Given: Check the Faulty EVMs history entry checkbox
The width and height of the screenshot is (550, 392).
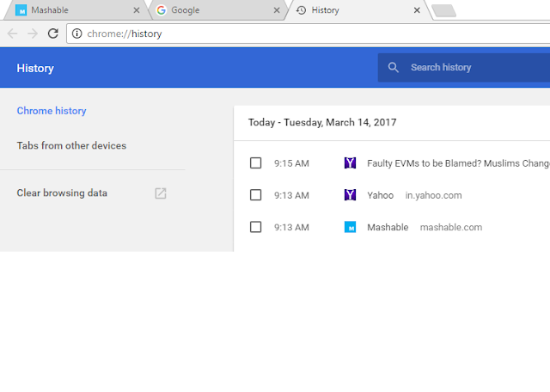Looking at the screenshot, I should tap(255, 162).
